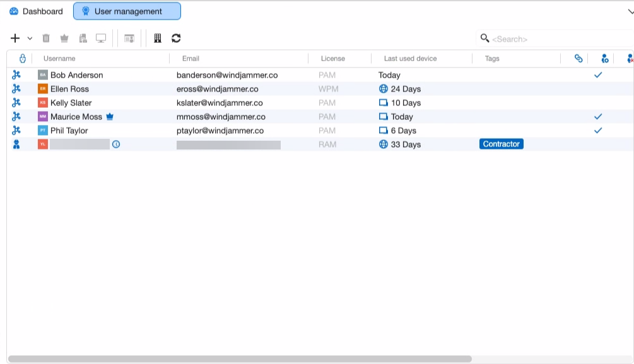634x364 pixels.
Task: Click the card layout icon in toolbar
Action: pyautogui.click(x=129, y=38)
